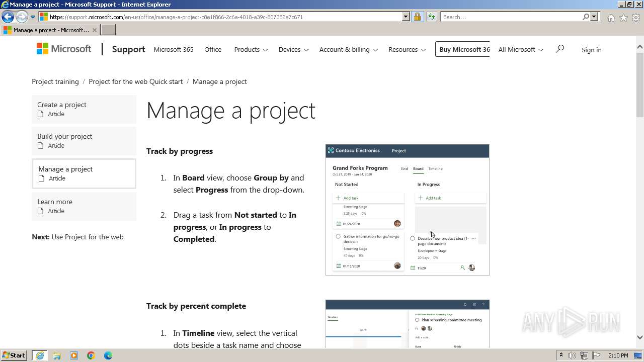
Task: Expand the Account & billing dropdown
Action: click(x=348, y=49)
